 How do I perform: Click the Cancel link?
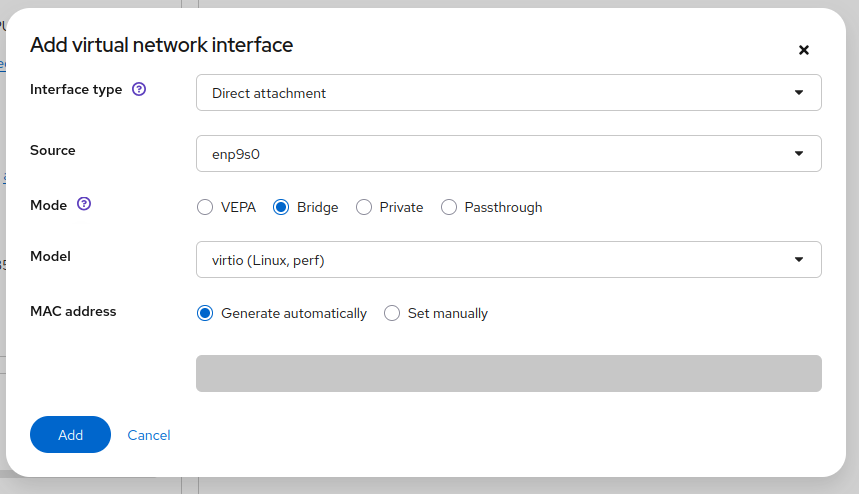(x=149, y=435)
